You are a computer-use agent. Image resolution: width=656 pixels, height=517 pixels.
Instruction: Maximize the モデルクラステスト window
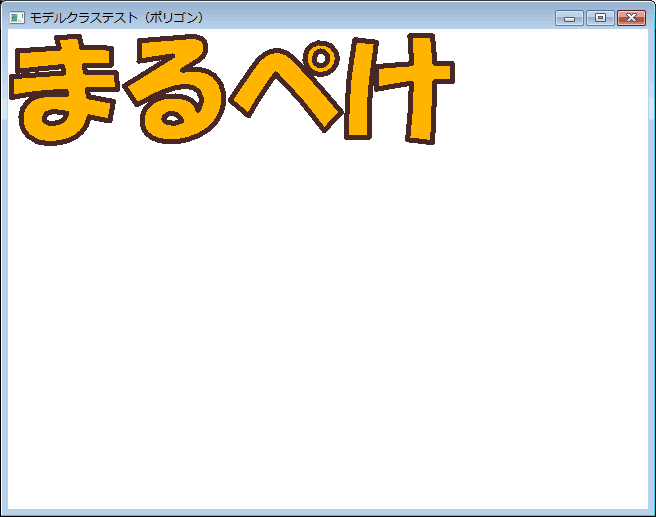(600, 18)
